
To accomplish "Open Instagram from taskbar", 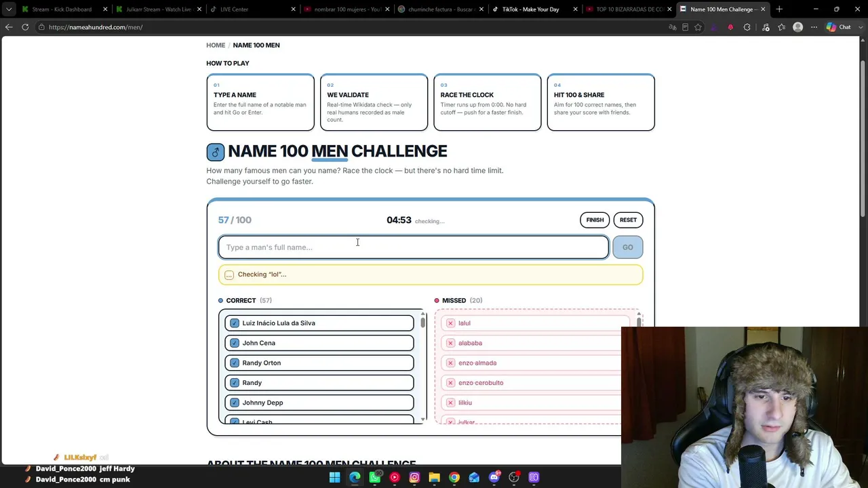I will pos(414,477).
